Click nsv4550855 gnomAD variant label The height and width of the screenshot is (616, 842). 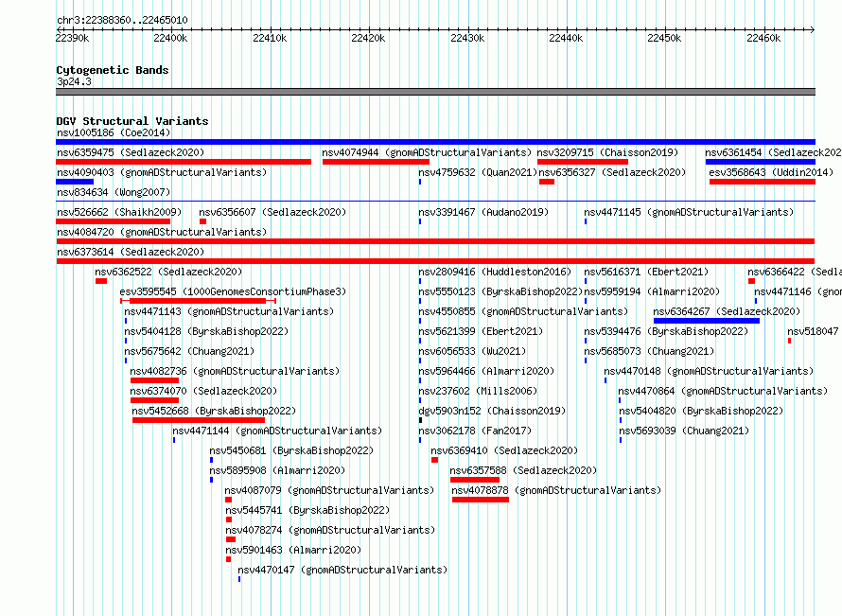523,311
